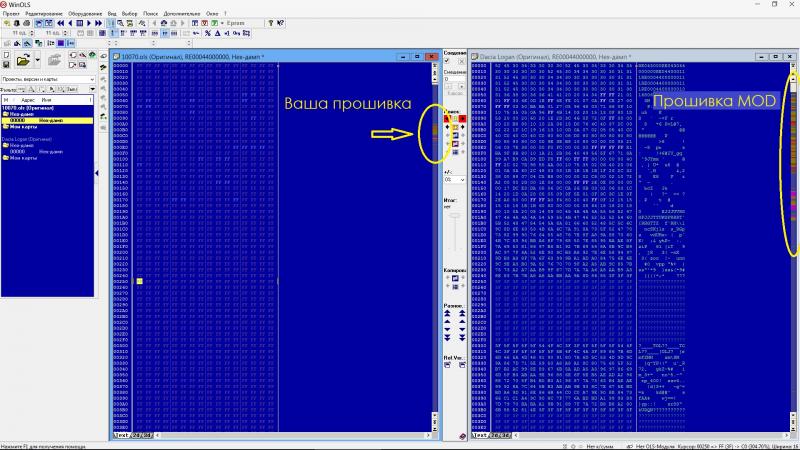Click the center icon in Контроль section
The height and width of the screenshot is (450, 800).
[x=455, y=279]
